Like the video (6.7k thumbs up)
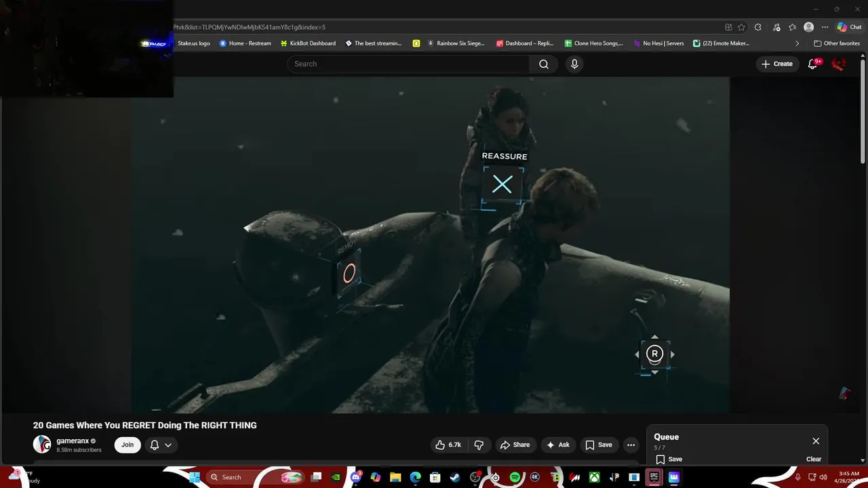 pyautogui.click(x=448, y=445)
